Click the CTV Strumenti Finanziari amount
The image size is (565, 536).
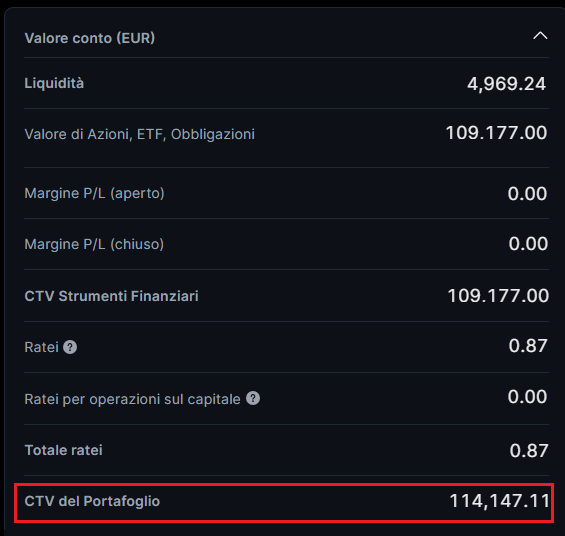coord(498,296)
